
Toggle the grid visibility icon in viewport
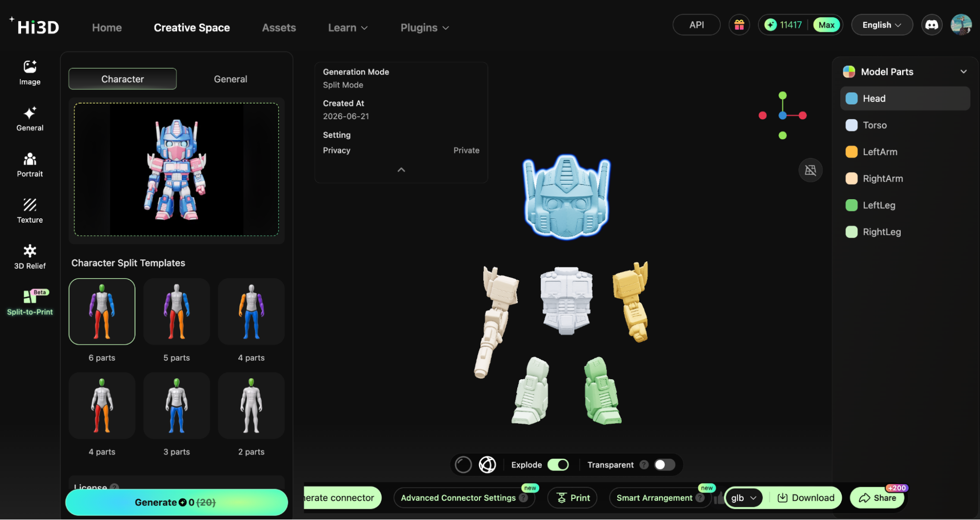pyautogui.click(x=810, y=170)
